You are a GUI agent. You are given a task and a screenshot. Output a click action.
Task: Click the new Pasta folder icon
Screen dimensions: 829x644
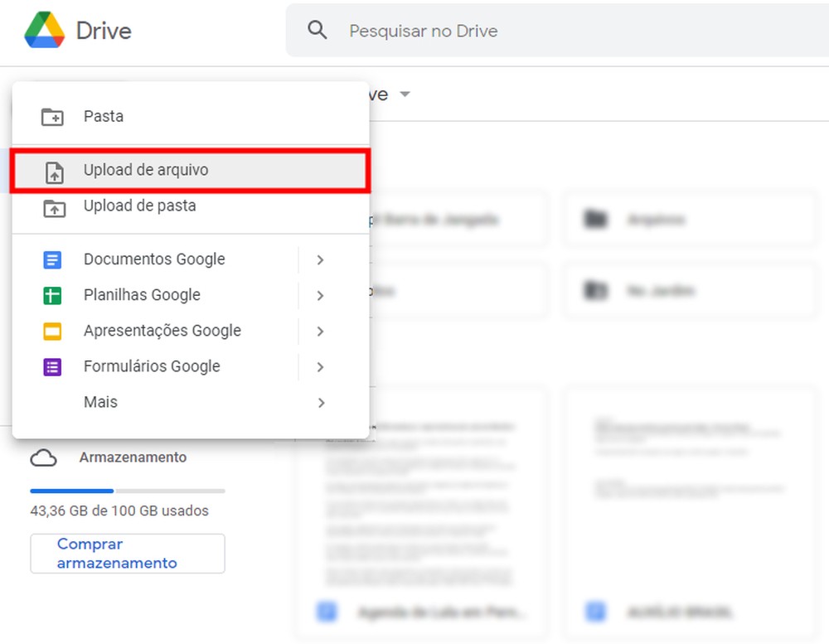click(53, 116)
